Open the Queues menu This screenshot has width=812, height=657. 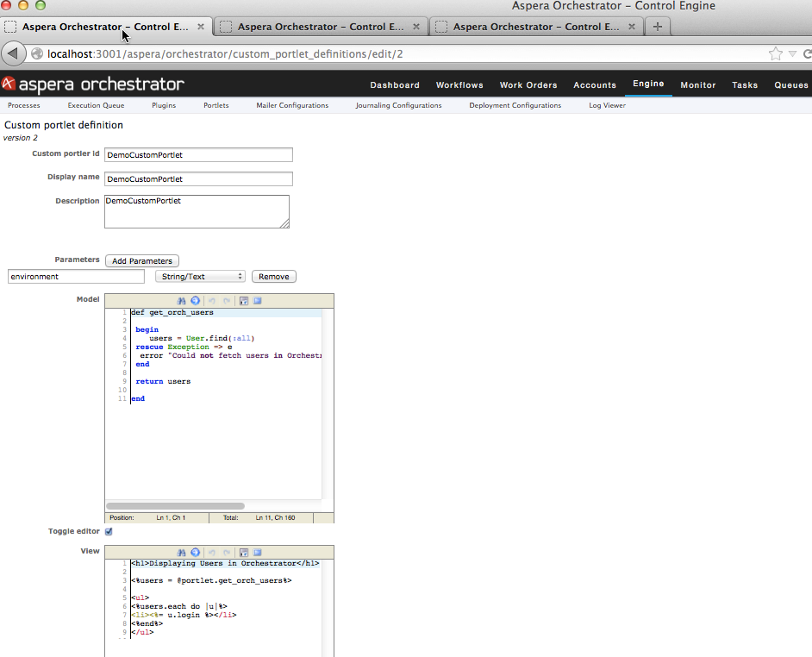click(790, 85)
